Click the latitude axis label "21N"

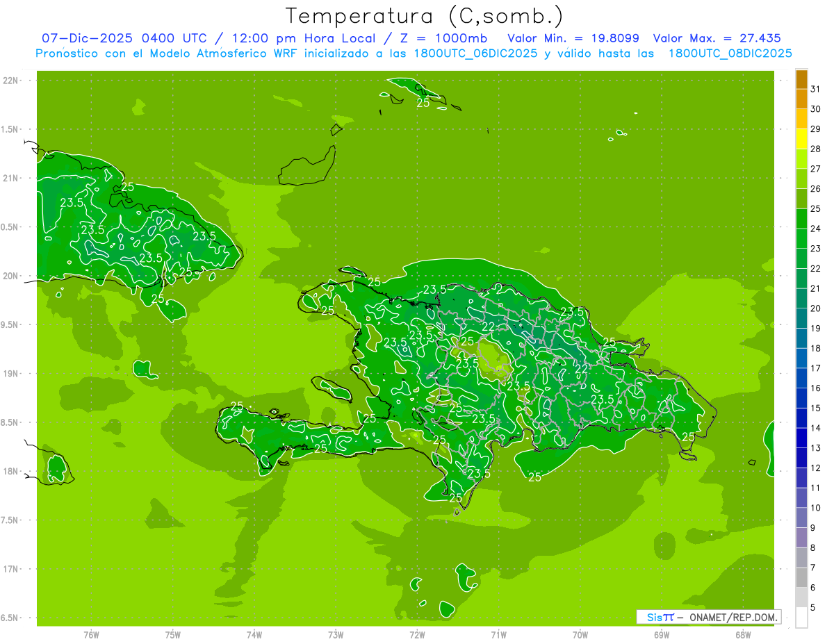11,179
